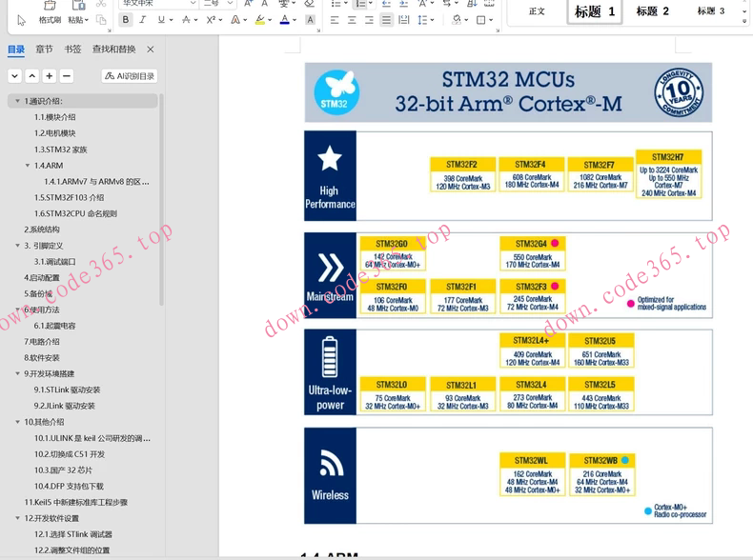Viewport: 753px width, 560px height.
Task: Open the paragraph group dialog launcher
Action: click(498, 30)
